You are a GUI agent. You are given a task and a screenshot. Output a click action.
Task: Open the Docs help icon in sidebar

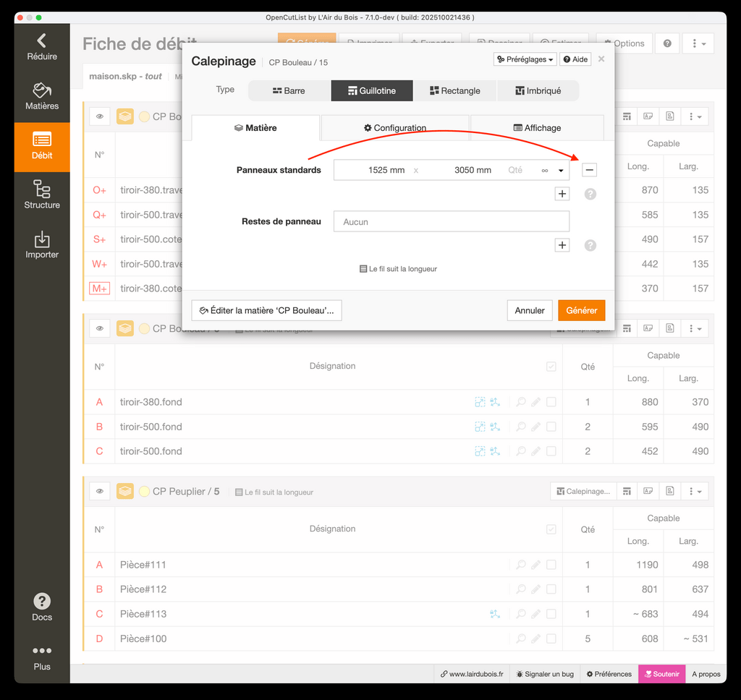pyautogui.click(x=42, y=607)
